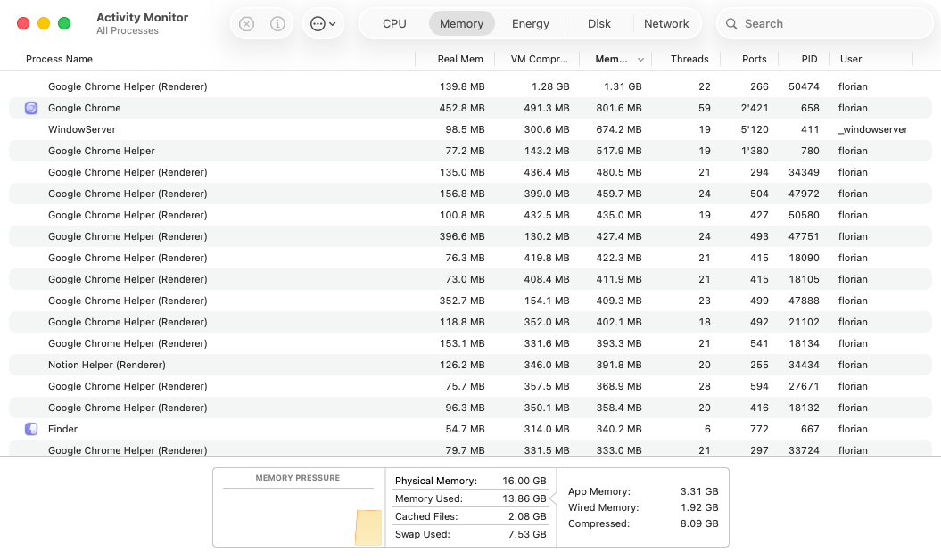This screenshot has width=941, height=560.
Task: Select Chrome Helper (Renderer) PID 50580
Action: (x=471, y=215)
